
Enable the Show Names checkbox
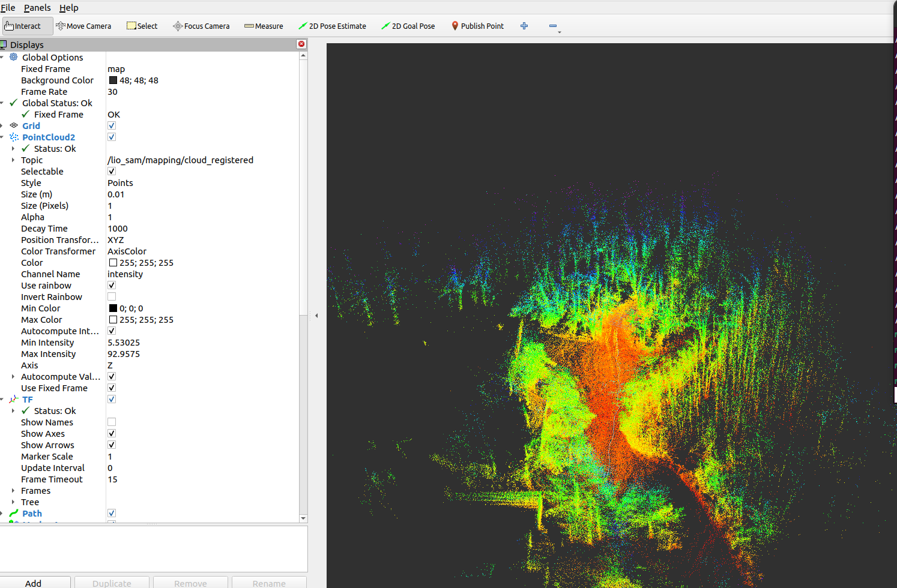tap(112, 422)
